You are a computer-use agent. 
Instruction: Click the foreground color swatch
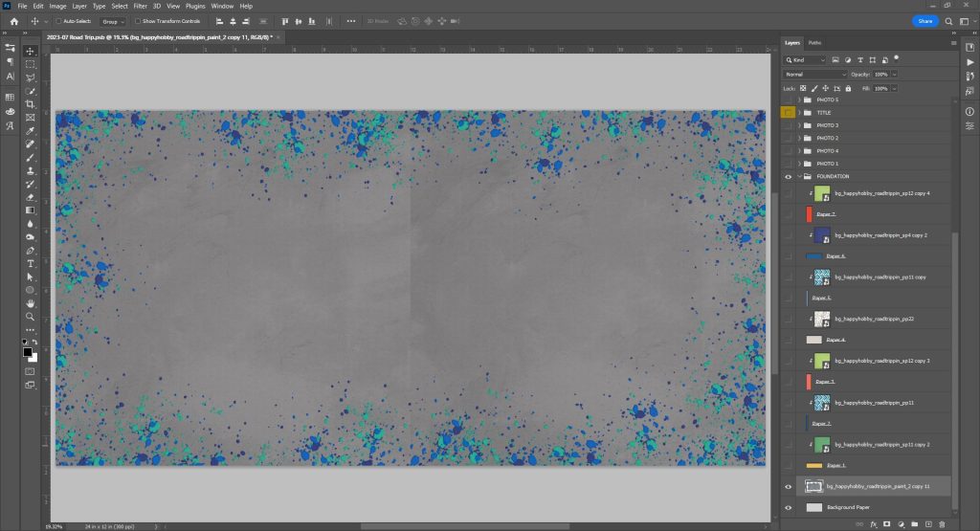pyautogui.click(x=28, y=351)
